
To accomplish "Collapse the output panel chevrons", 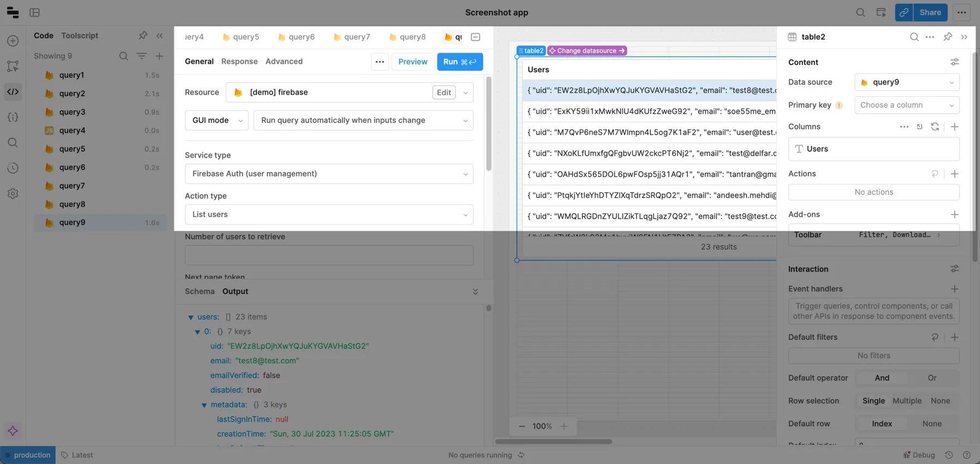I will point(475,292).
